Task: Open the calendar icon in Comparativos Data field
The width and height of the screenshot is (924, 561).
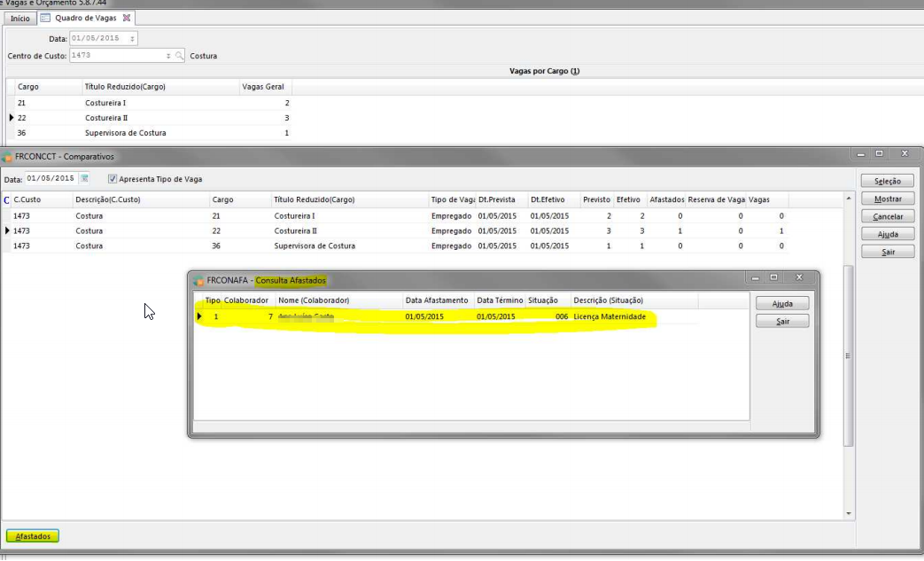Action: click(84, 179)
